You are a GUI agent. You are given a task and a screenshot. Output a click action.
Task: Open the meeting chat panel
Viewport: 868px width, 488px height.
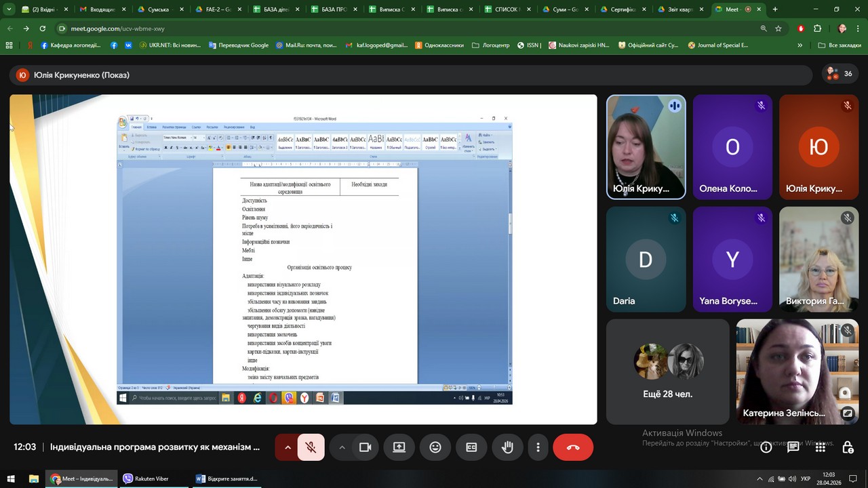click(793, 447)
